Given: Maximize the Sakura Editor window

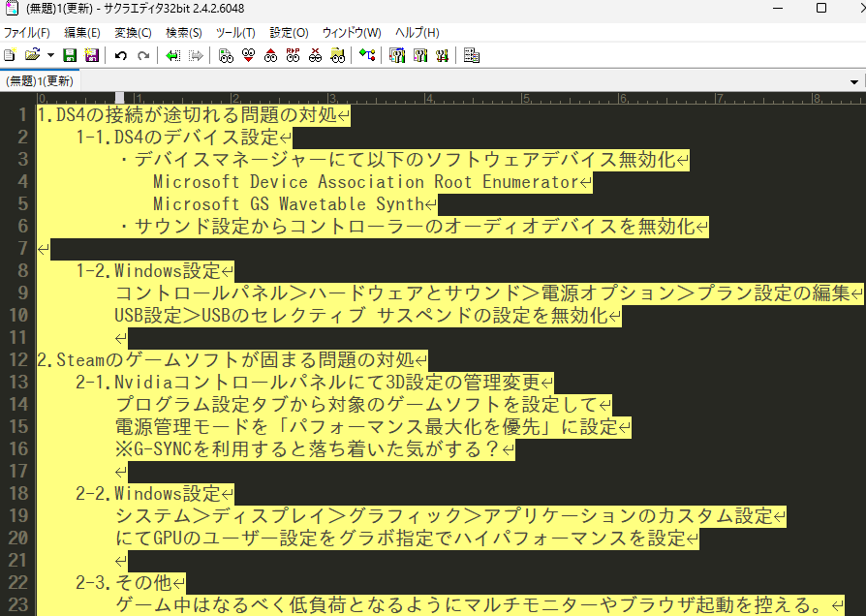Looking at the screenshot, I should pyautogui.click(x=821, y=8).
